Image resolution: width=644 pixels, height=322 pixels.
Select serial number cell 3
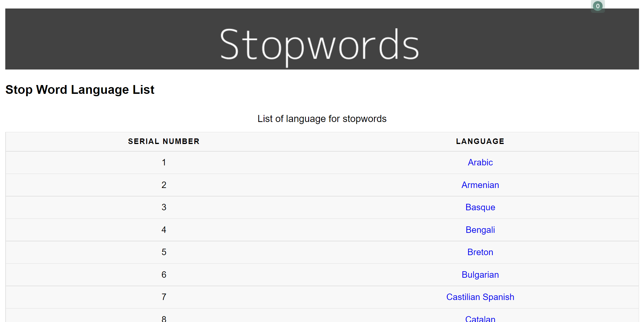tap(164, 207)
